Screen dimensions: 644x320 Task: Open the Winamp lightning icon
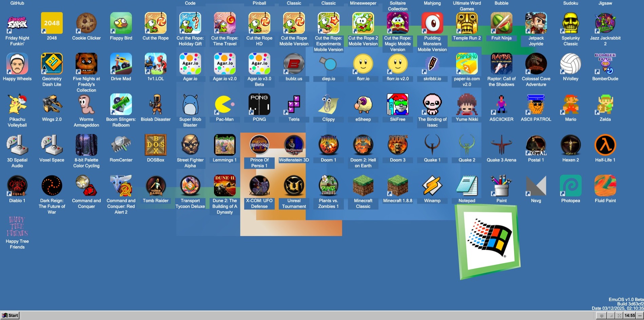432,186
